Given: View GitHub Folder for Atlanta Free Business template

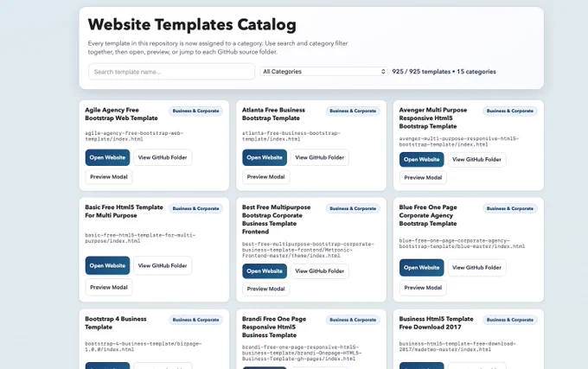Looking at the screenshot, I should tap(319, 158).
